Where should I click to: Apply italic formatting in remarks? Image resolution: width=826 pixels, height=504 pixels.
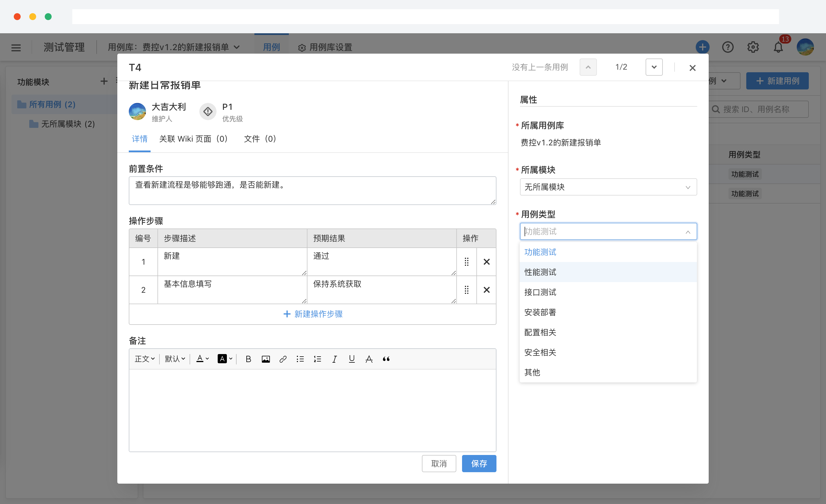coord(334,359)
